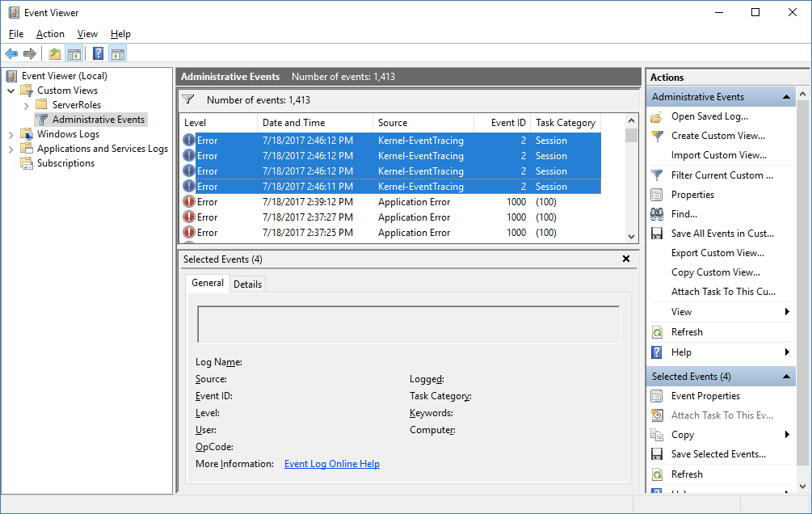Open Find with the binoculars icon

pyautogui.click(x=688, y=213)
